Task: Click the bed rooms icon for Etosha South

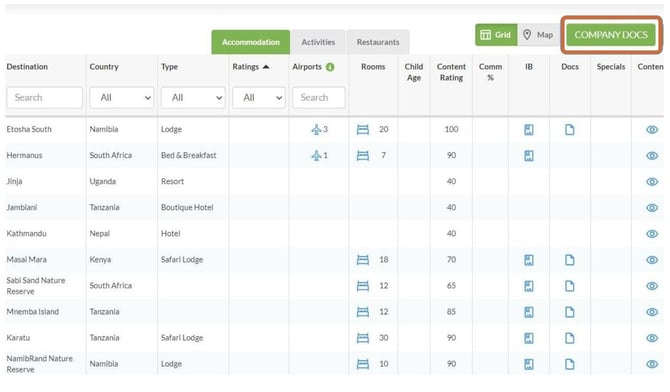Action: pos(363,129)
